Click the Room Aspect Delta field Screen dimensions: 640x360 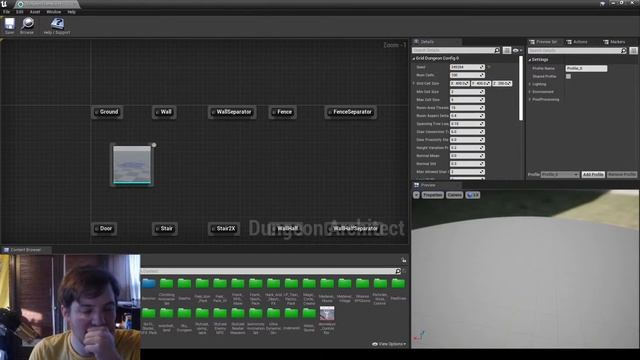click(x=467, y=116)
